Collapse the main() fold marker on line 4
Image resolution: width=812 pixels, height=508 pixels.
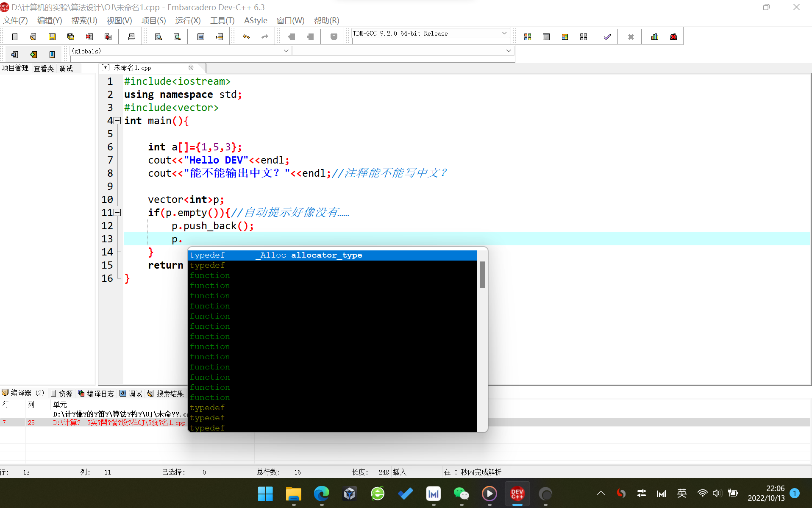[x=117, y=121]
